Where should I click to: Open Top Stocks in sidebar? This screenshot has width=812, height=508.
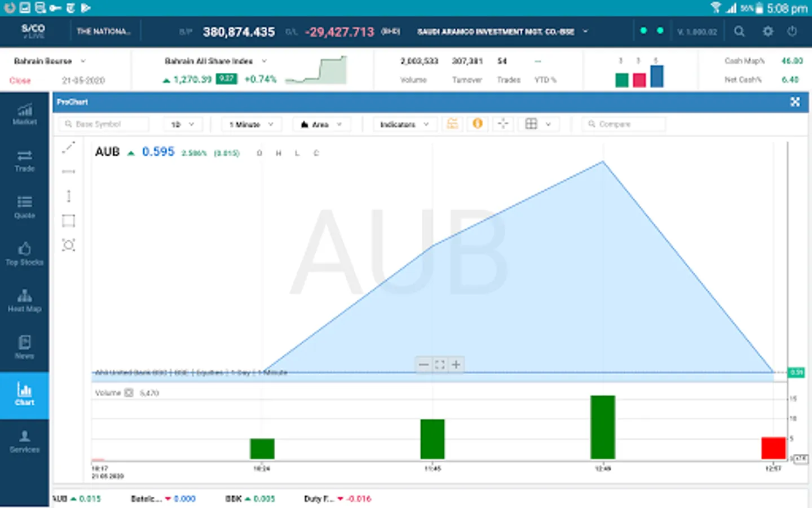point(24,255)
